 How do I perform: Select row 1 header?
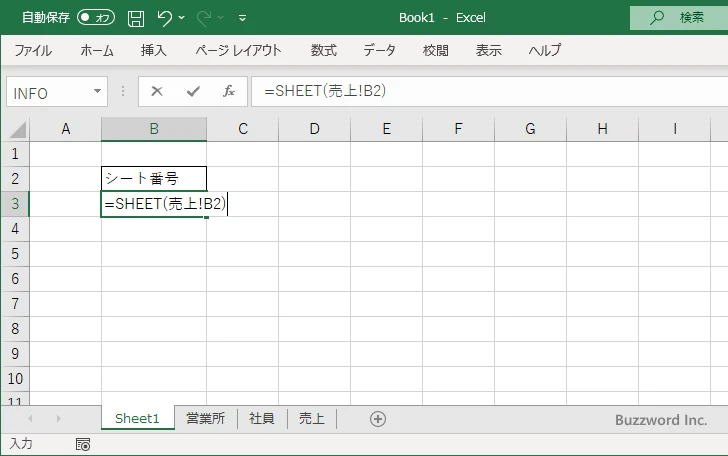15,154
